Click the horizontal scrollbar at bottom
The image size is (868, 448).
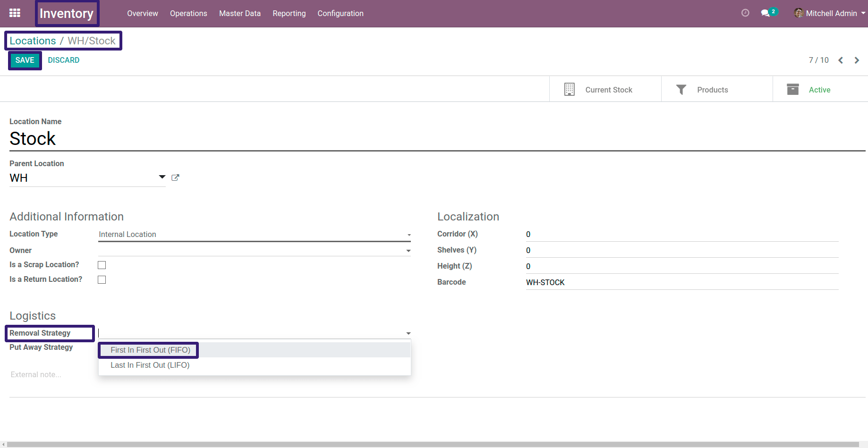tap(433, 444)
